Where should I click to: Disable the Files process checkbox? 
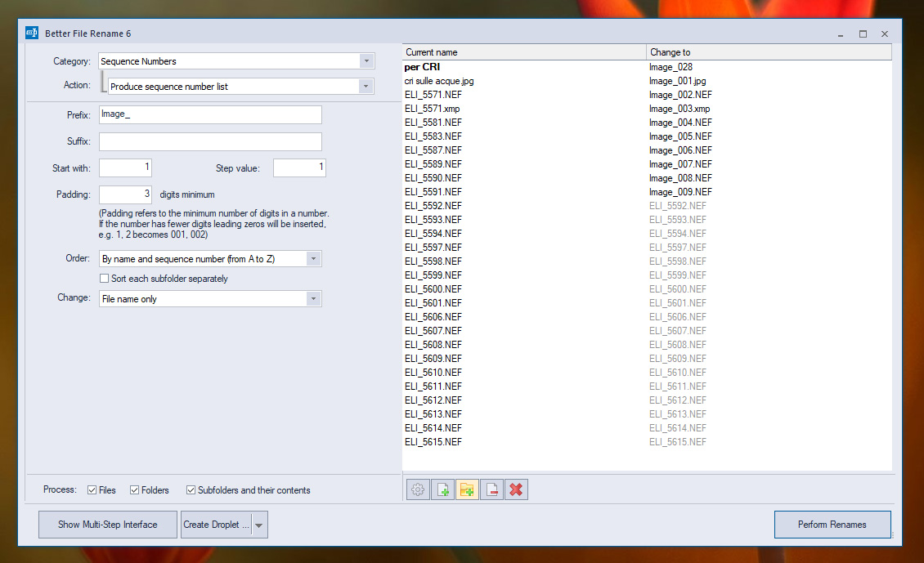tap(92, 490)
